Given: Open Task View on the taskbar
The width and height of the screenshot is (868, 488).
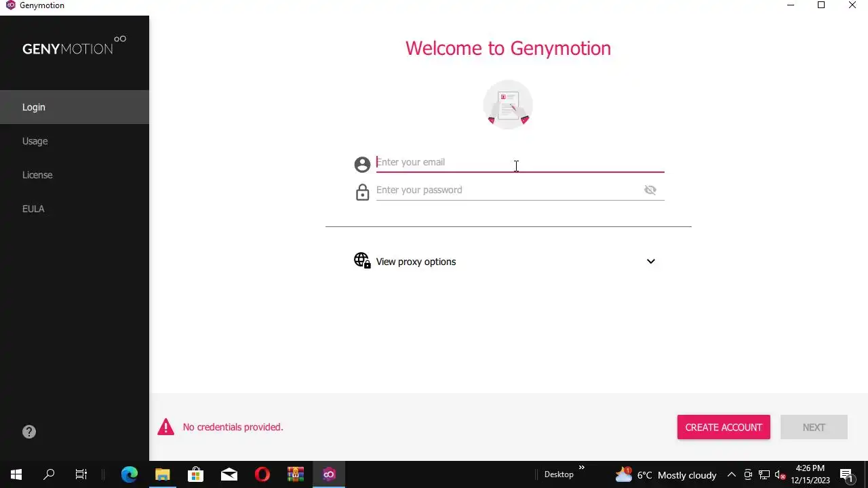Looking at the screenshot, I should click(81, 474).
